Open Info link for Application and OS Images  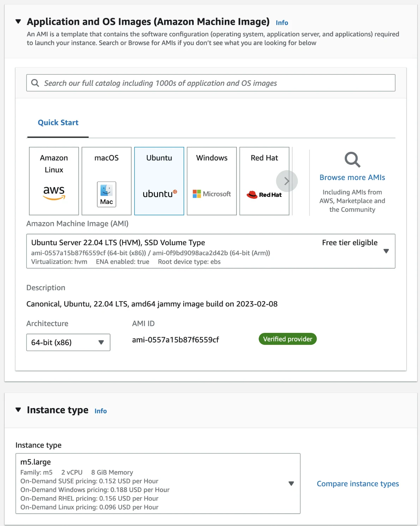282,23
